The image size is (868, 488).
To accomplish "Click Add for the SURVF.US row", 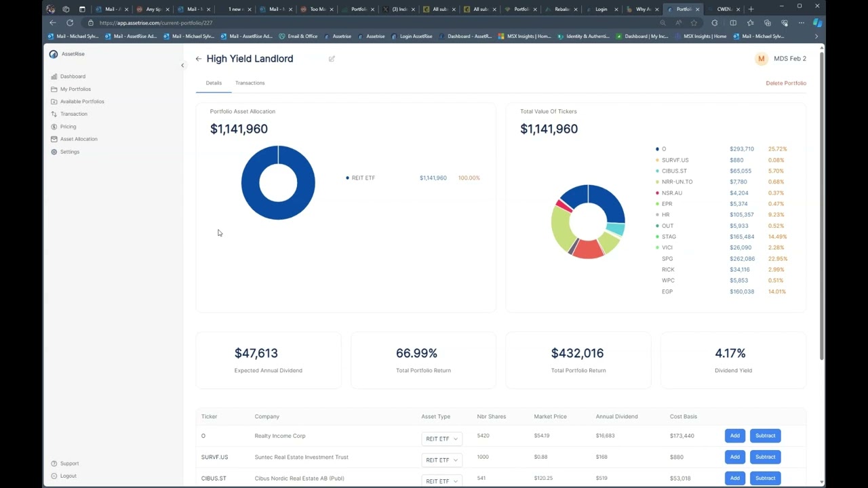I will (734, 457).
